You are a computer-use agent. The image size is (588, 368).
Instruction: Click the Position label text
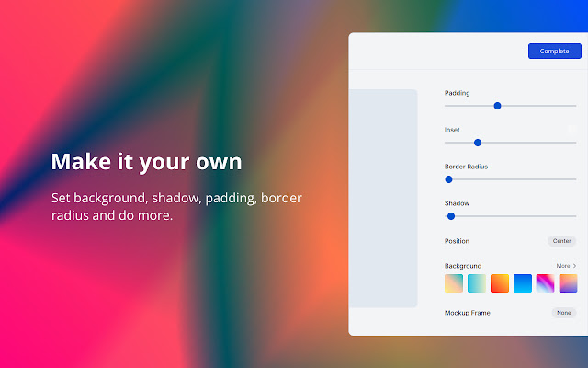point(457,241)
